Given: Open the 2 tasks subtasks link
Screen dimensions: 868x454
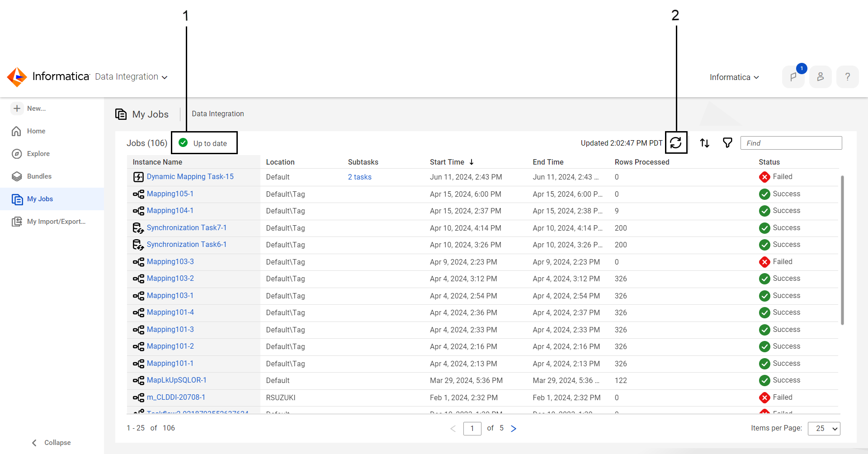Looking at the screenshot, I should click(x=360, y=177).
